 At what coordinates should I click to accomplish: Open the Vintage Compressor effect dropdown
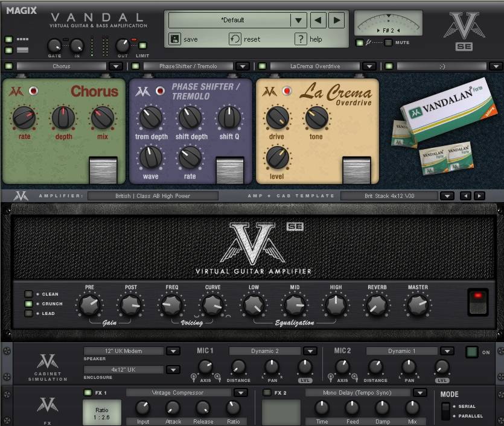(240, 393)
